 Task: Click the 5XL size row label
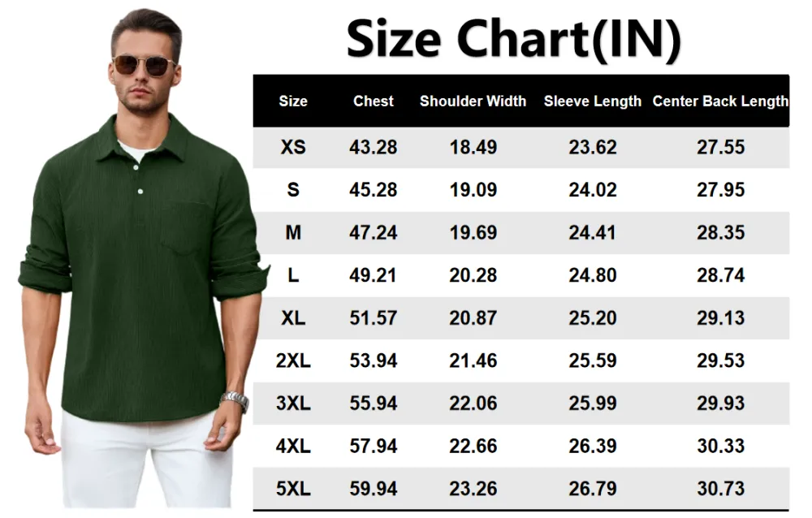[293, 489]
